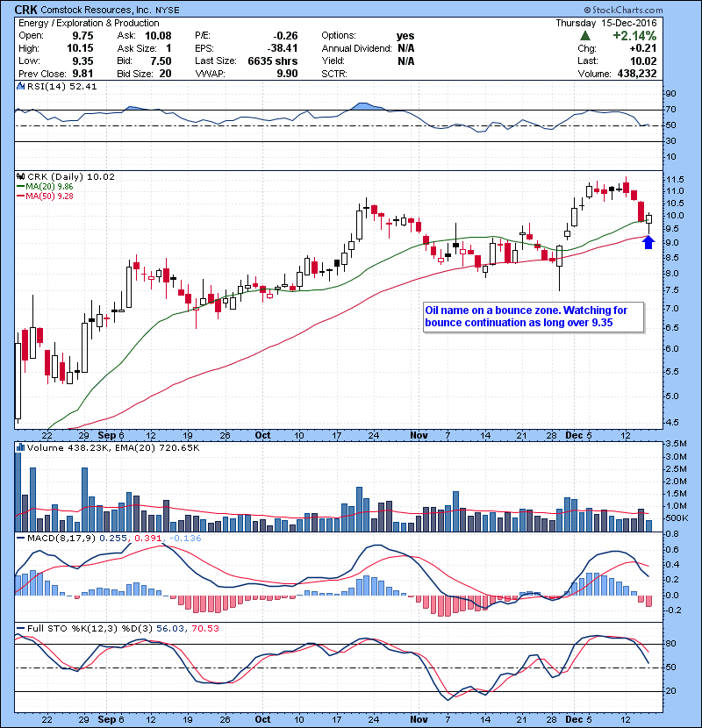Click the P/E value -0.26

tap(285, 36)
